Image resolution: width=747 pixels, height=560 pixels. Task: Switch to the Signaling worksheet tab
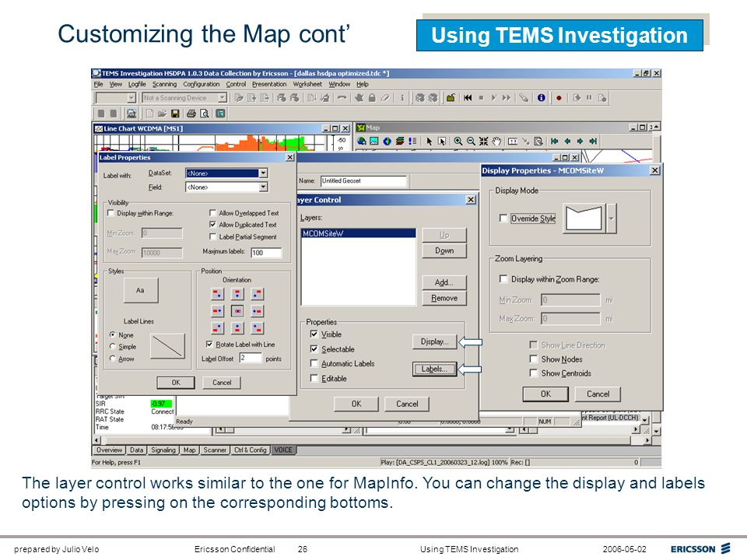[x=163, y=450]
